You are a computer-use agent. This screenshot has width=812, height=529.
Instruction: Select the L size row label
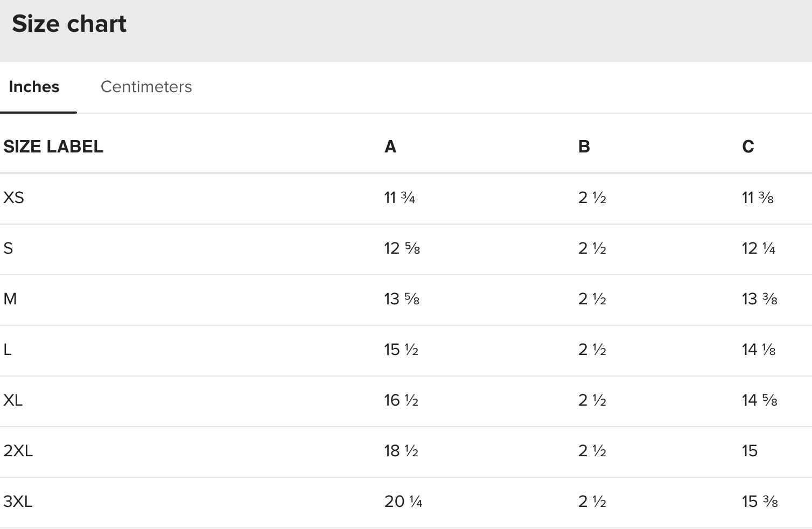point(8,350)
